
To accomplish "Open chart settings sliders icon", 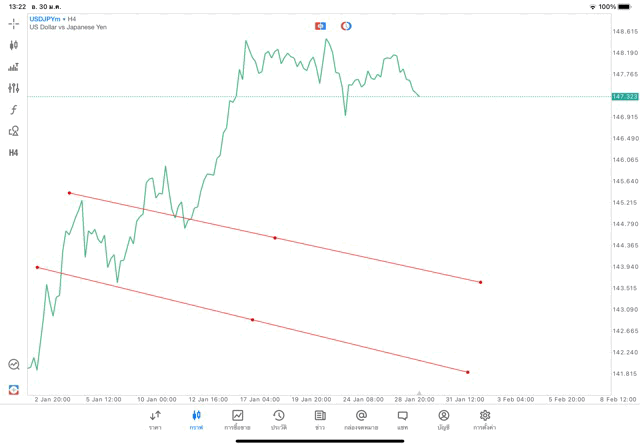I will 14,87.
